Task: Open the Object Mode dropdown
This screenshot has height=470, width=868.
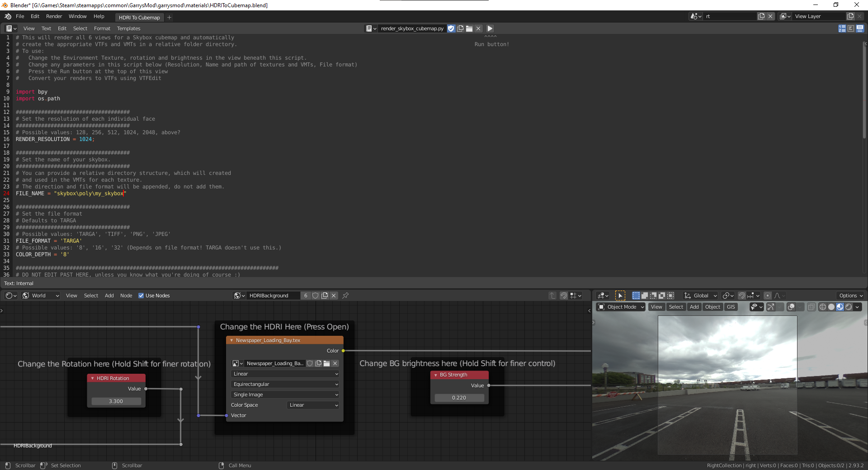Action: [x=621, y=307]
